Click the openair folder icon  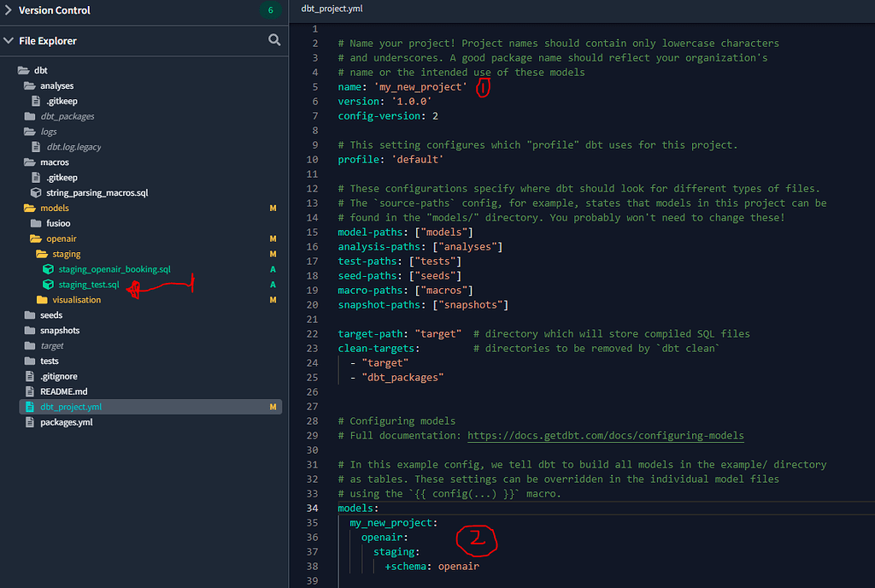pos(36,238)
